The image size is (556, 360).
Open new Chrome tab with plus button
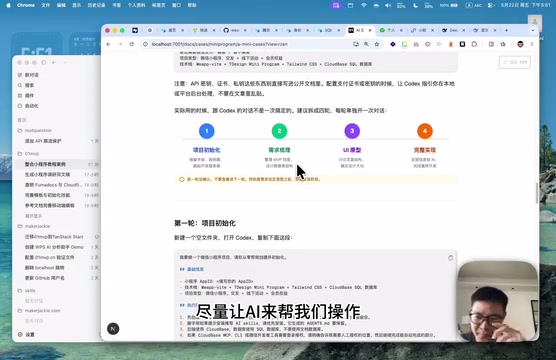coord(506,31)
